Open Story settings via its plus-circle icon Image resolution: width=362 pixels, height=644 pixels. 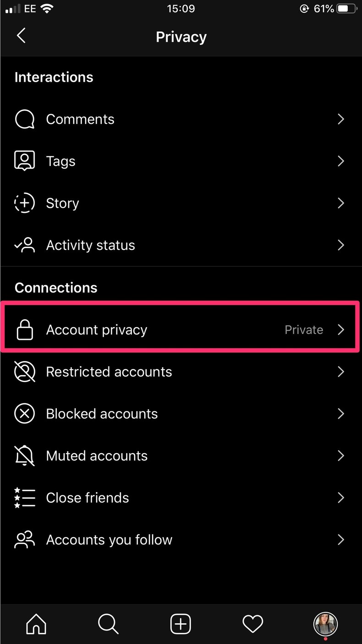[25, 203]
